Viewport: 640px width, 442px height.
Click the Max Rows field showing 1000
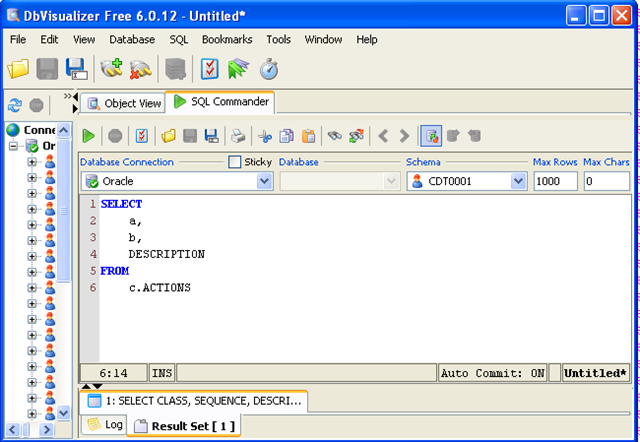pyautogui.click(x=556, y=181)
